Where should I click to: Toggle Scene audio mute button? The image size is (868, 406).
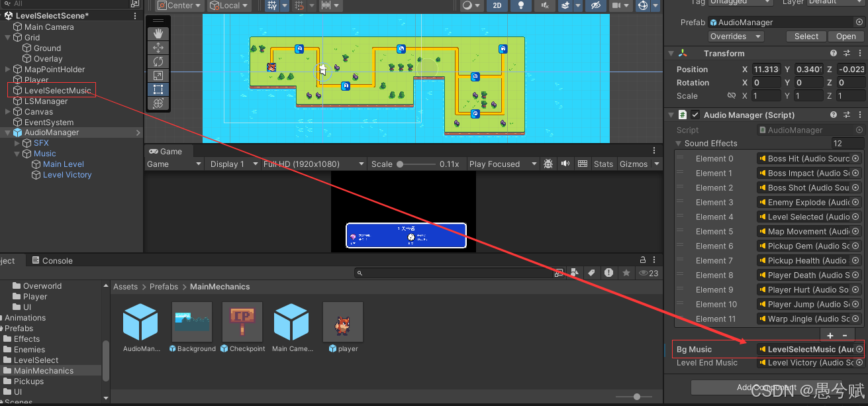544,5
